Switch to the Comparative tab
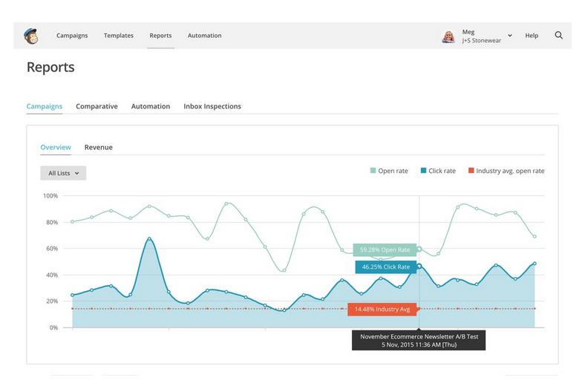The height and width of the screenshot is (386, 588). click(x=97, y=106)
